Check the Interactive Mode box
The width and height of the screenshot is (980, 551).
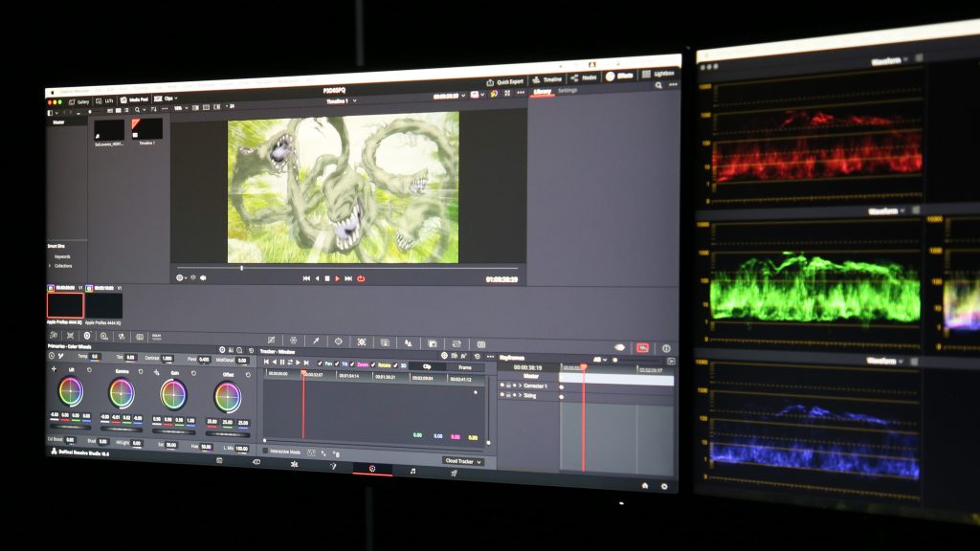(266, 452)
